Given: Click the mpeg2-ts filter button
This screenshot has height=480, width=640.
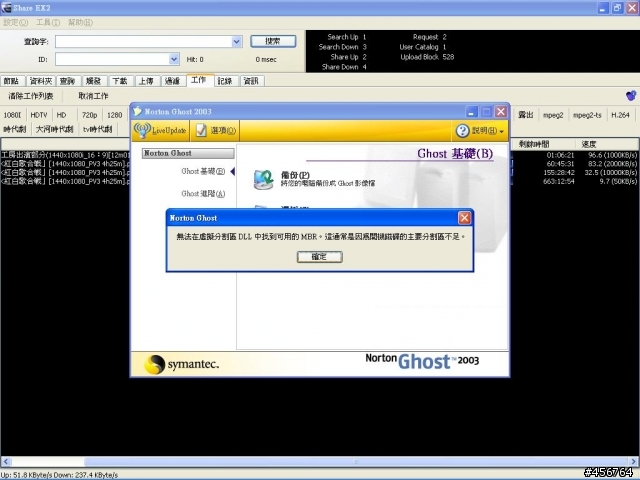Looking at the screenshot, I should pyautogui.click(x=587, y=115).
